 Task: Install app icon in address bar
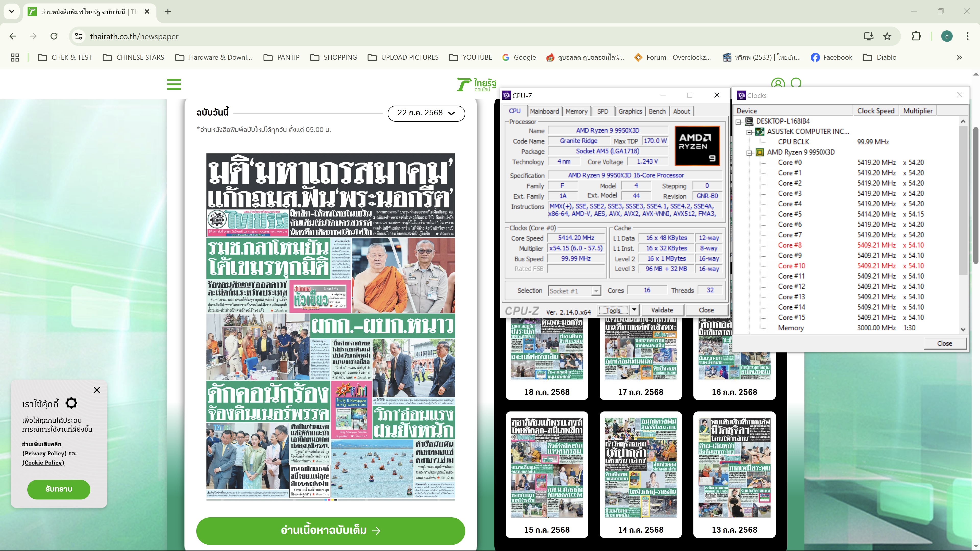coord(868,36)
